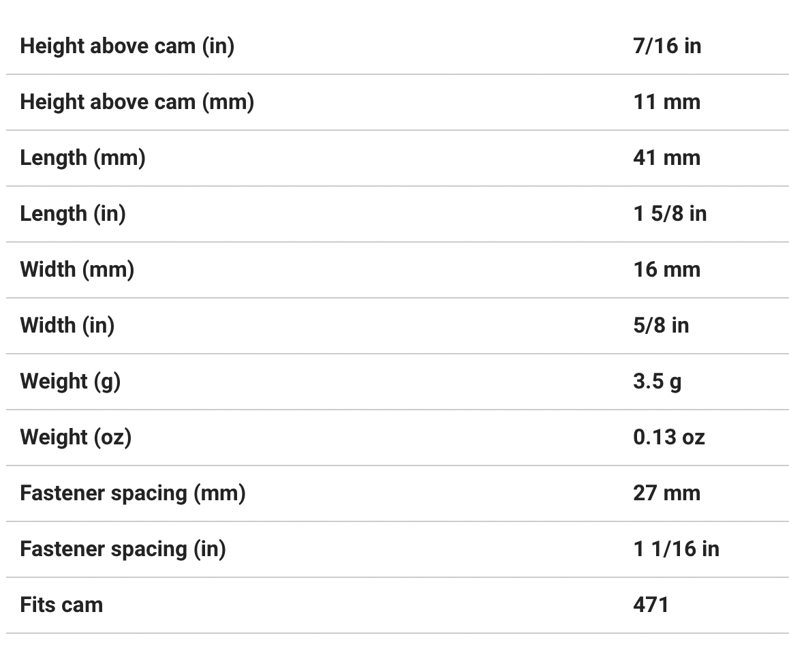Image resolution: width=789 pixels, height=672 pixels.
Task: Select the 1 5/8 in value
Action: tap(670, 214)
